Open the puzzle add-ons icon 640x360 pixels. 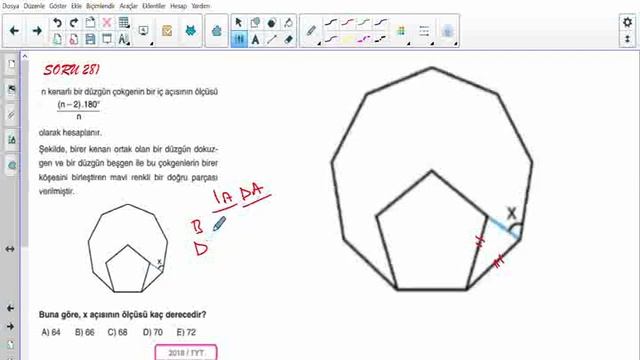pyautogui.click(x=217, y=31)
